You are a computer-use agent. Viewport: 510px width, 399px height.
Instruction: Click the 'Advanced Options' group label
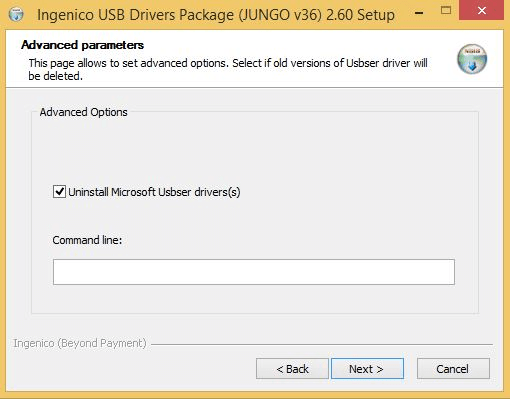pyautogui.click(x=83, y=112)
